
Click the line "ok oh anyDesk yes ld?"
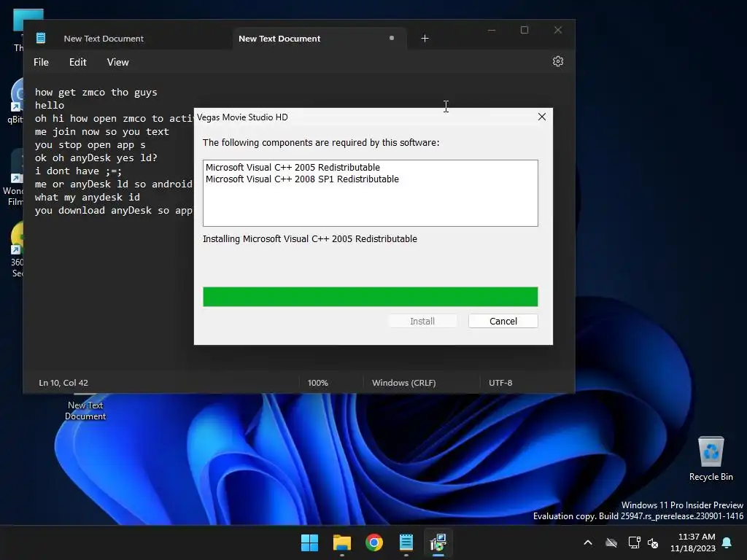tap(96, 157)
